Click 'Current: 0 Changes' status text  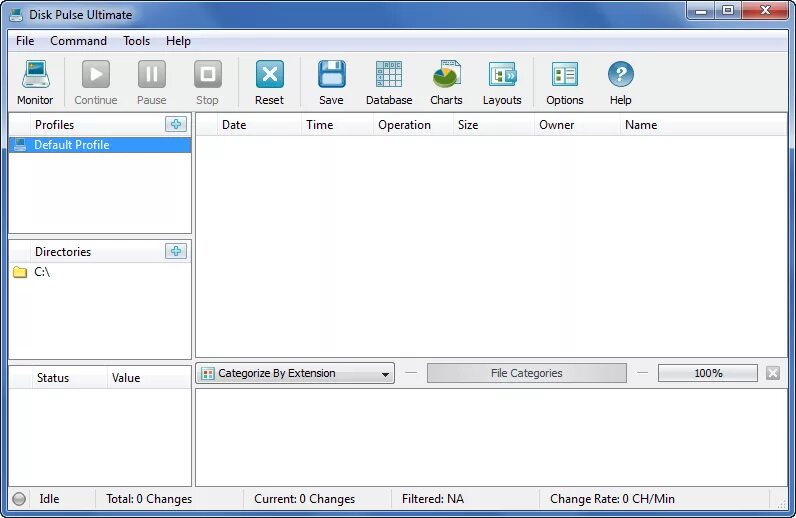[x=304, y=499]
